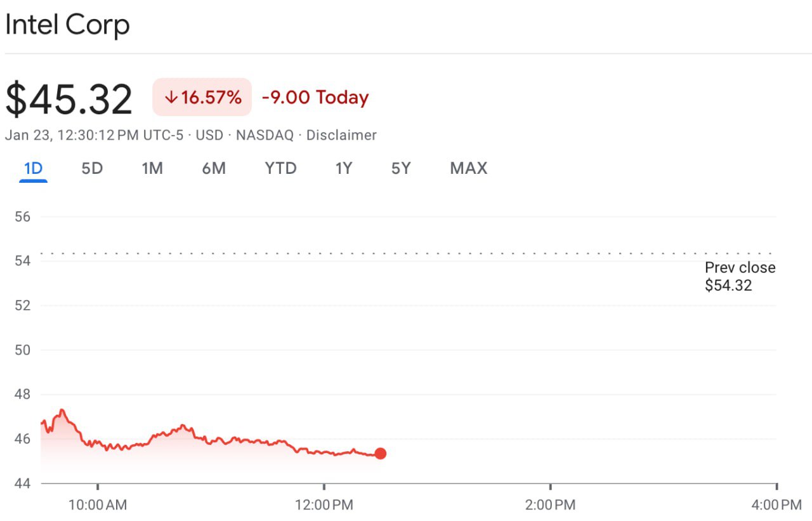Click the $45.32 stock price
This screenshot has width=812, height=521.
click(69, 100)
